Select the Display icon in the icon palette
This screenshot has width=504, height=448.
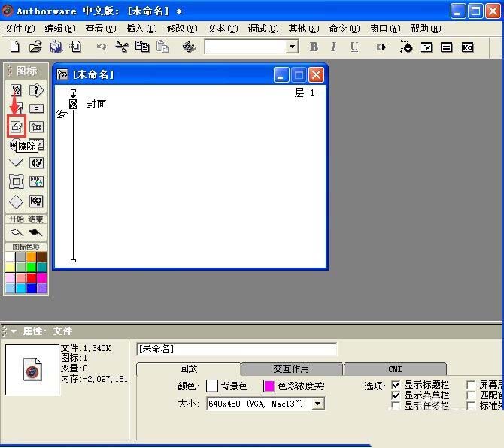16,90
